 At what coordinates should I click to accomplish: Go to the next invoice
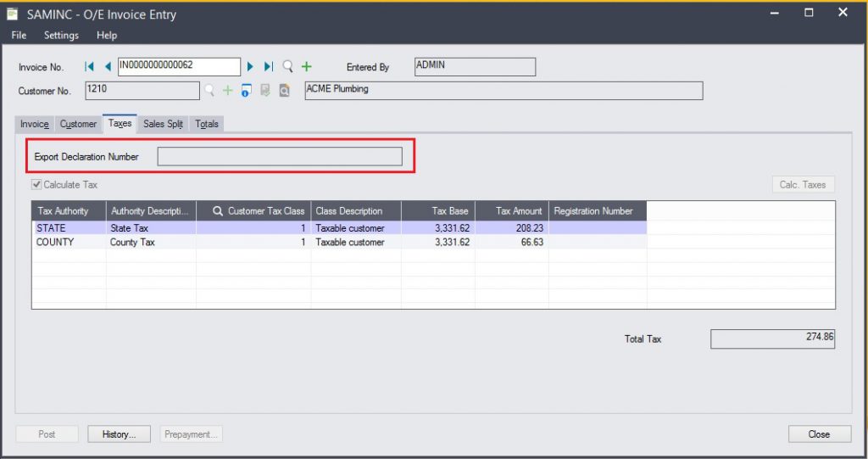click(250, 66)
